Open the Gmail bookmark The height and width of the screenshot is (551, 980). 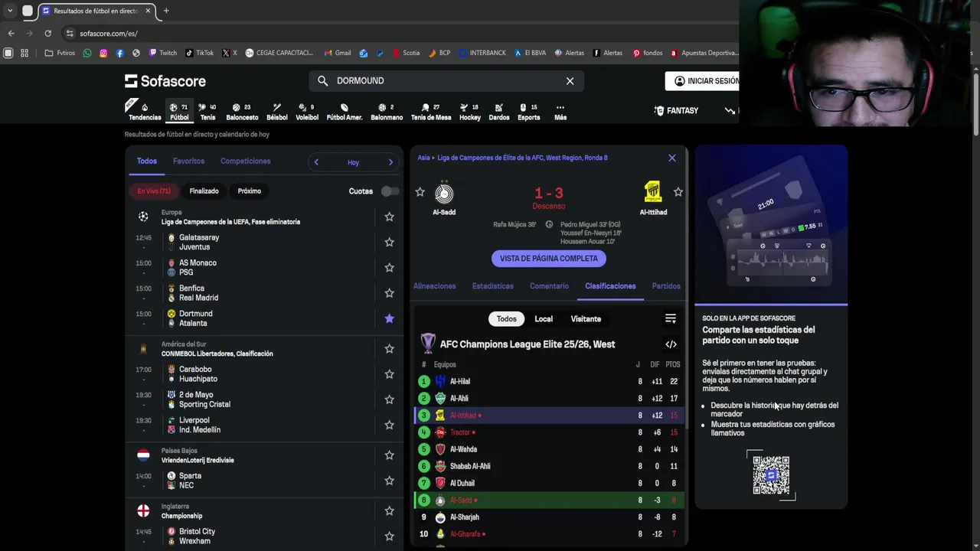[337, 53]
